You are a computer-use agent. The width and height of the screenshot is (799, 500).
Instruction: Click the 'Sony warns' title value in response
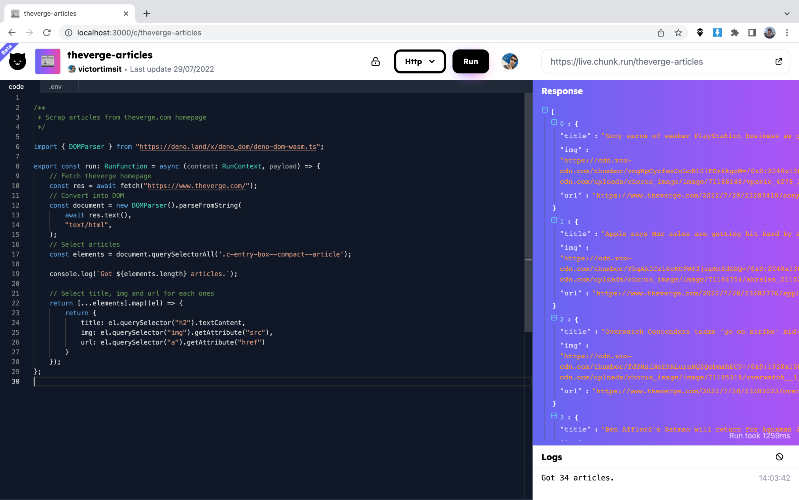coord(699,136)
